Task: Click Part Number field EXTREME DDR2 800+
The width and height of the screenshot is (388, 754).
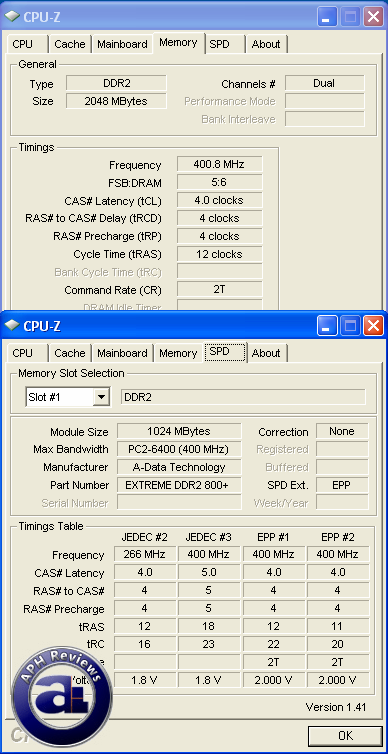Action: tap(179, 485)
